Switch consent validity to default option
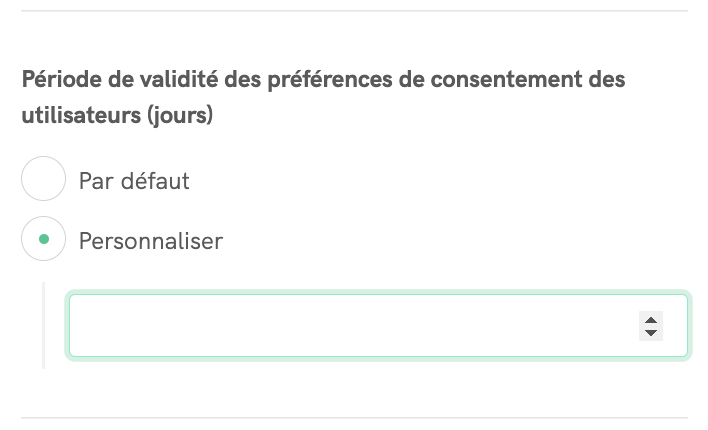708x430 pixels. pyautogui.click(x=43, y=181)
